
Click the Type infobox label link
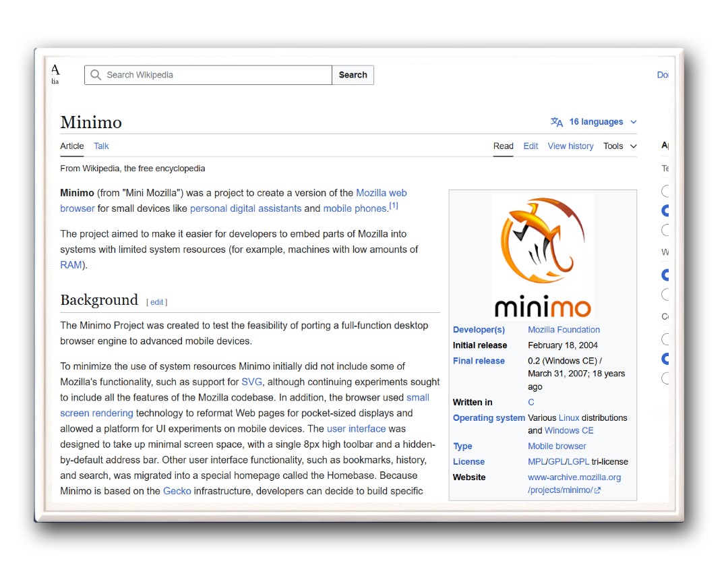462,446
